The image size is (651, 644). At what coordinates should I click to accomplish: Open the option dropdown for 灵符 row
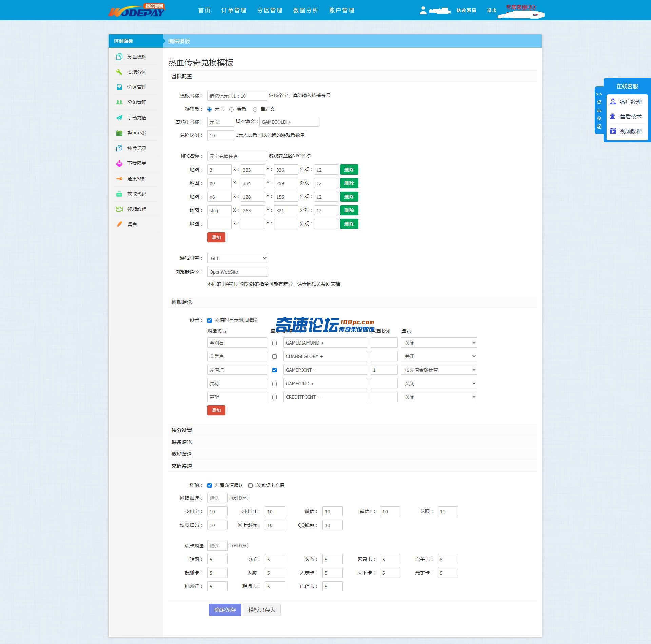(x=439, y=383)
